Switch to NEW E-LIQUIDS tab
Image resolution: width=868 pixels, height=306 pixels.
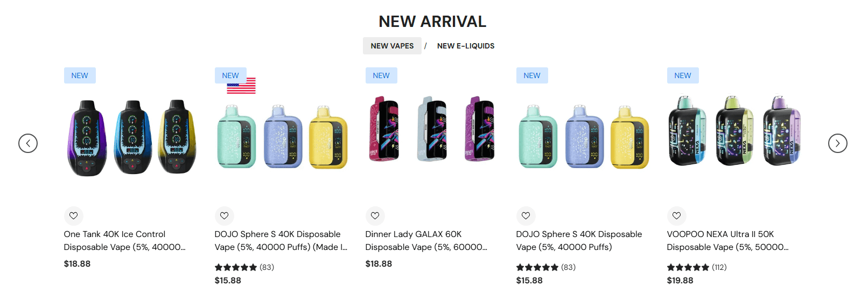pos(466,46)
